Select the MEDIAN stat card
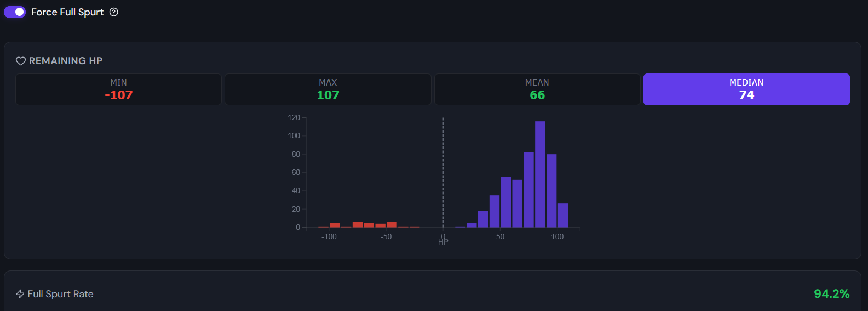The height and width of the screenshot is (311, 868). click(746, 89)
